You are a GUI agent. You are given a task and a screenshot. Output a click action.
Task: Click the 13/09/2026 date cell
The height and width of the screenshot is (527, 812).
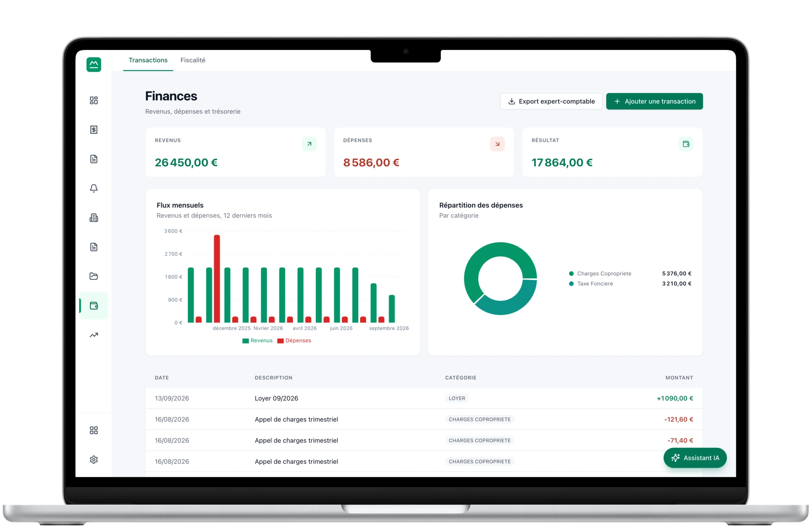coord(172,398)
